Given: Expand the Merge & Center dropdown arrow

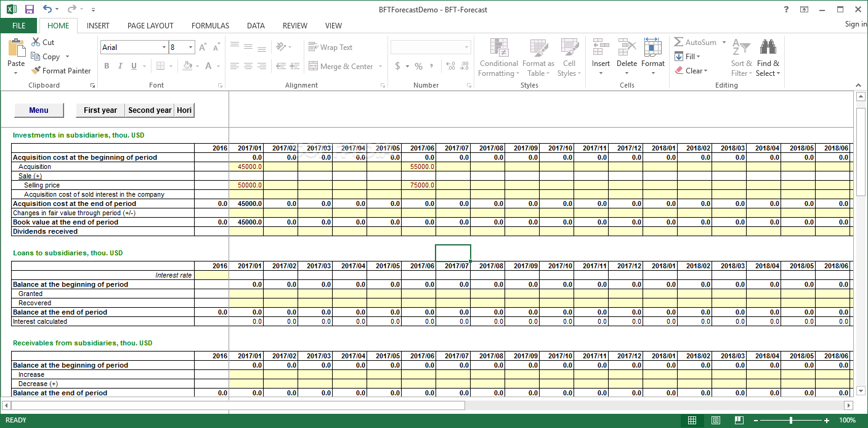Looking at the screenshot, I should (x=380, y=66).
